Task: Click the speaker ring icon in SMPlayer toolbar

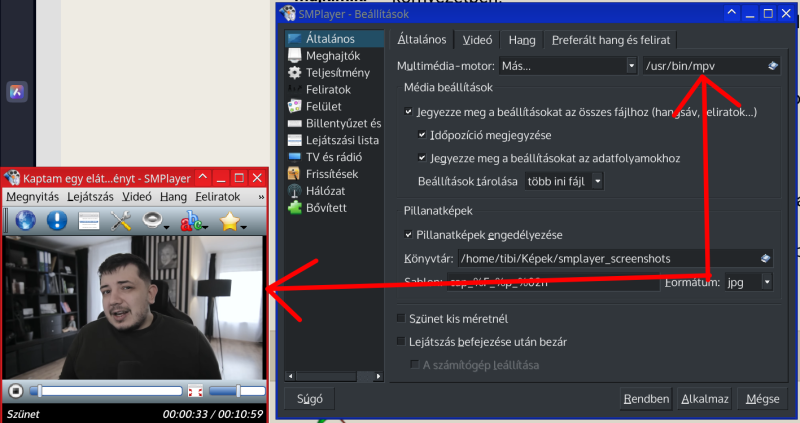Action: tap(152, 220)
